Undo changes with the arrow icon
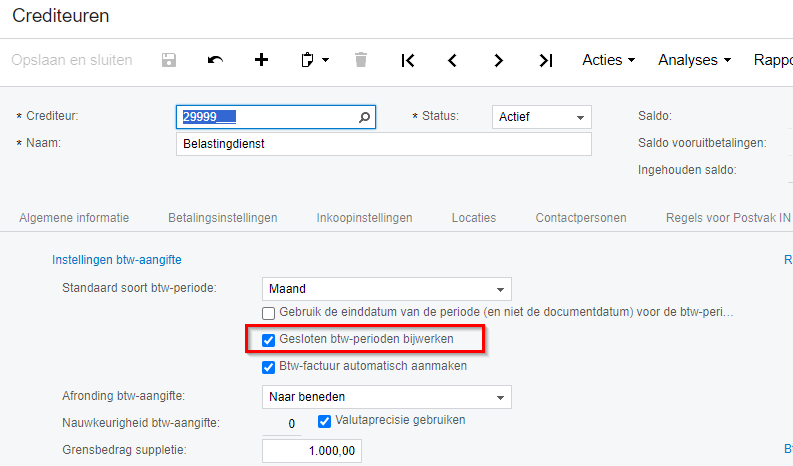 click(215, 60)
